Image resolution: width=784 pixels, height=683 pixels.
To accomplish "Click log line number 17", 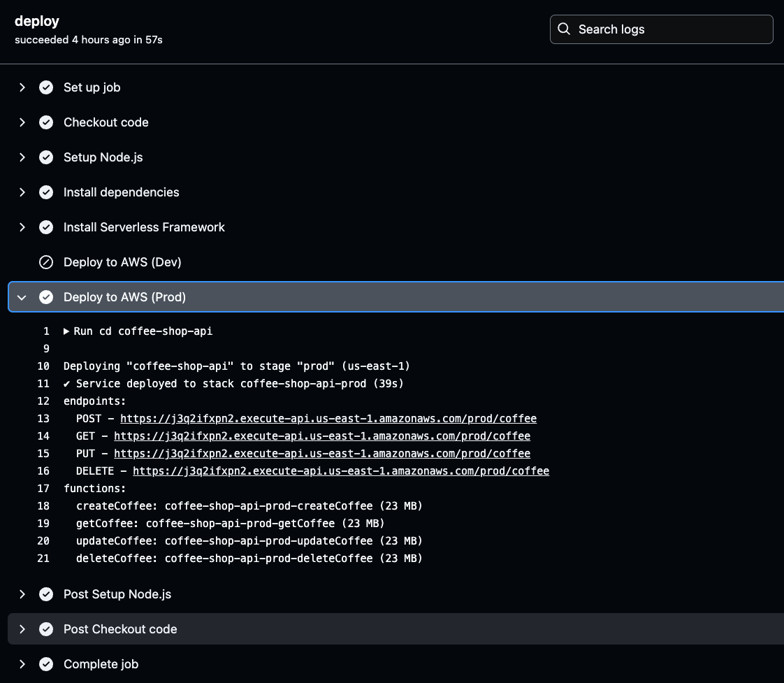I will point(43,489).
